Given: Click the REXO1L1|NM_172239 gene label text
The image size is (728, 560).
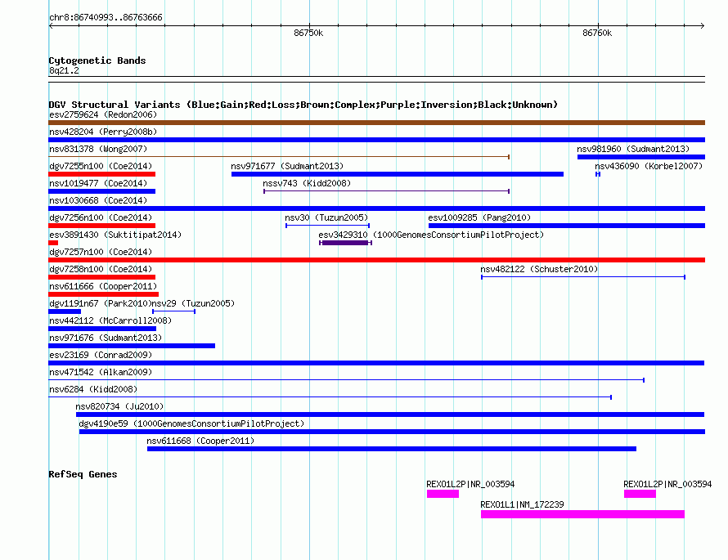Looking at the screenshot, I should point(522,504).
